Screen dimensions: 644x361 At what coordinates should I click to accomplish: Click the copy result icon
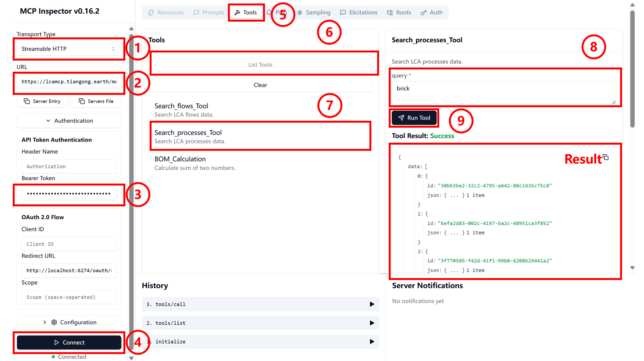[605, 157]
